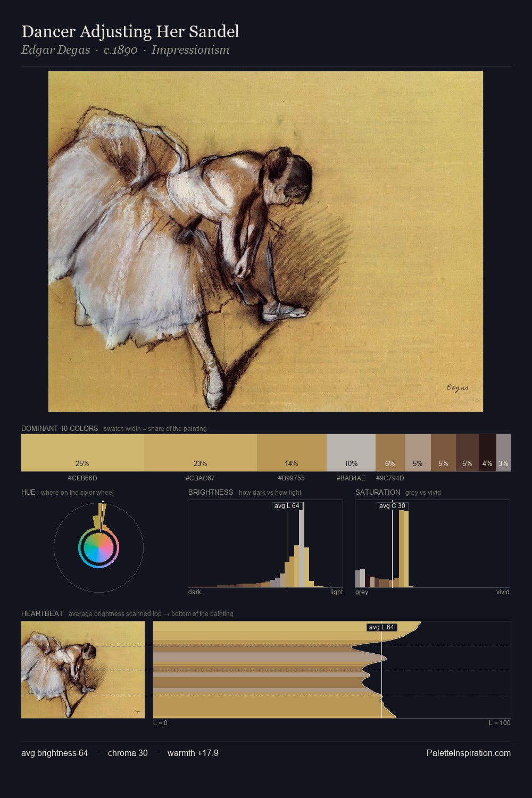The image size is (532, 798).
Task: Click the hue color wheel
Action: [98, 547]
